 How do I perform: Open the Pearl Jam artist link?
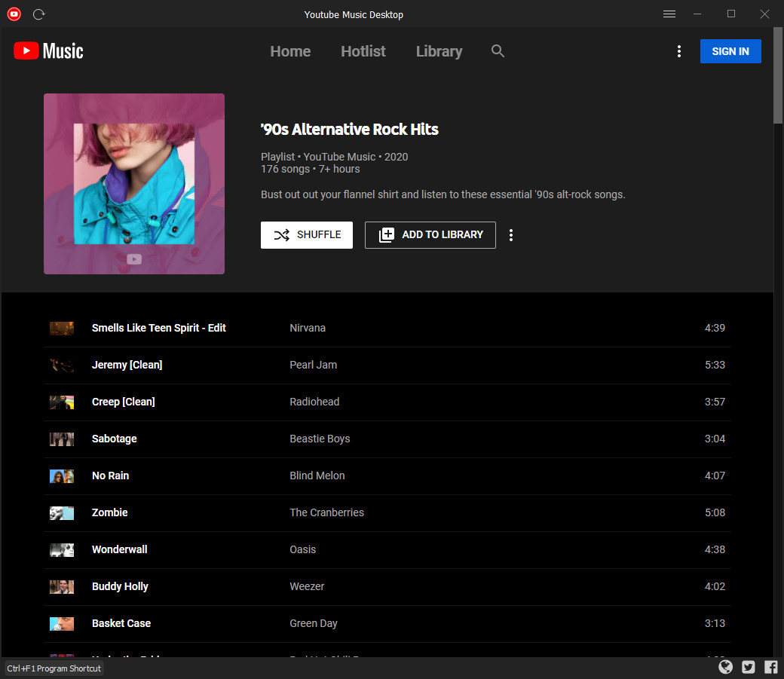pos(313,365)
